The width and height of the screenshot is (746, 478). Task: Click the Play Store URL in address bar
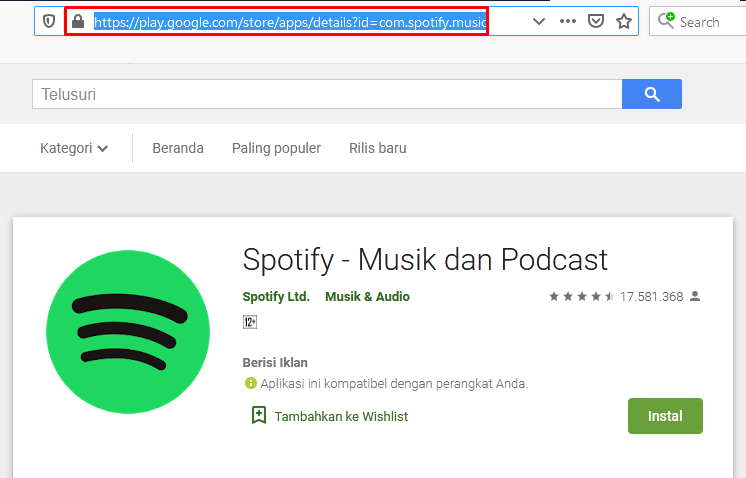[x=290, y=22]
